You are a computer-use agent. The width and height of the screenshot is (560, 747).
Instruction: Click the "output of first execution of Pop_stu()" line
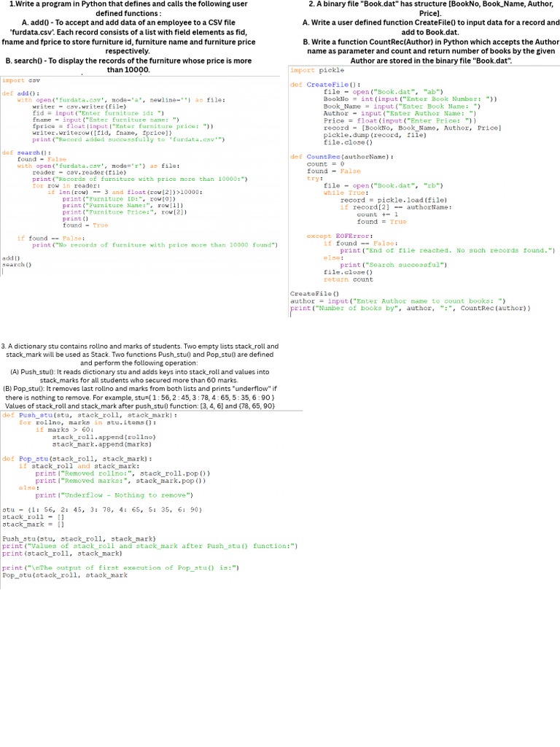tap(121, 568)
